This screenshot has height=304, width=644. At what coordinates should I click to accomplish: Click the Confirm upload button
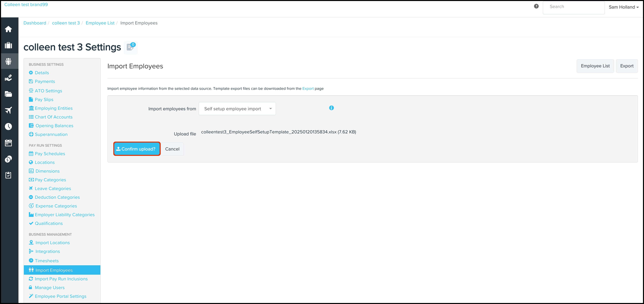(x=136, y=149)
